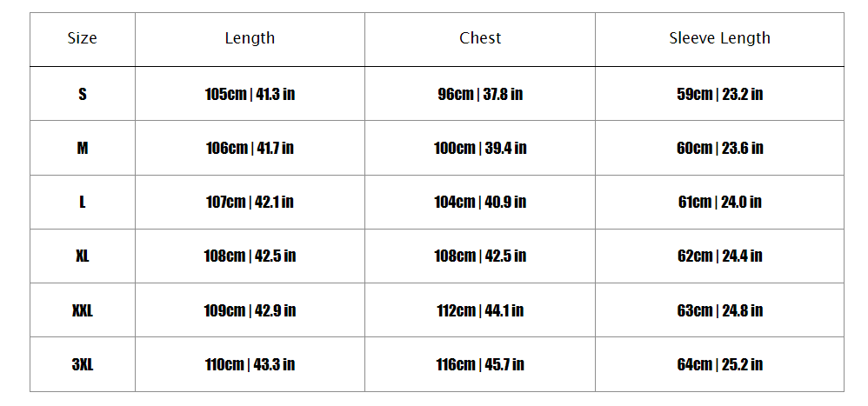
Task: Click the 108cm | 42.5 in chest cell
Action: coord(480,256)
